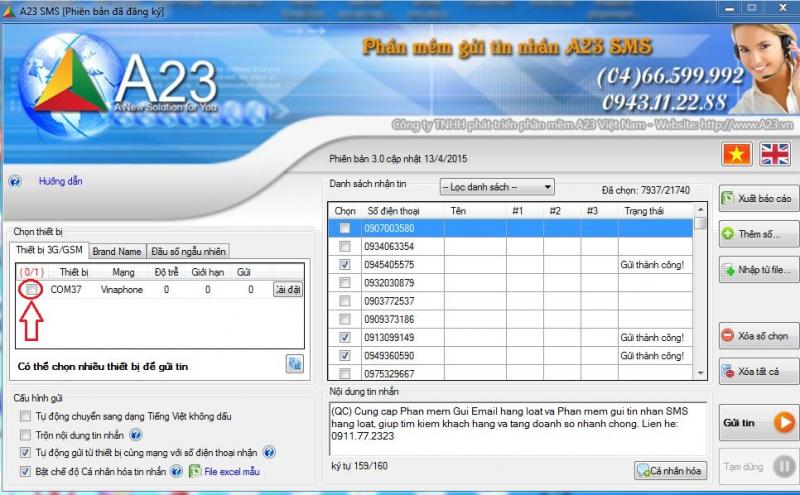Untick the checkbox for number 0945405575
Screen dimensions: 800x495
pyautogui.click(x=345, y=265)
